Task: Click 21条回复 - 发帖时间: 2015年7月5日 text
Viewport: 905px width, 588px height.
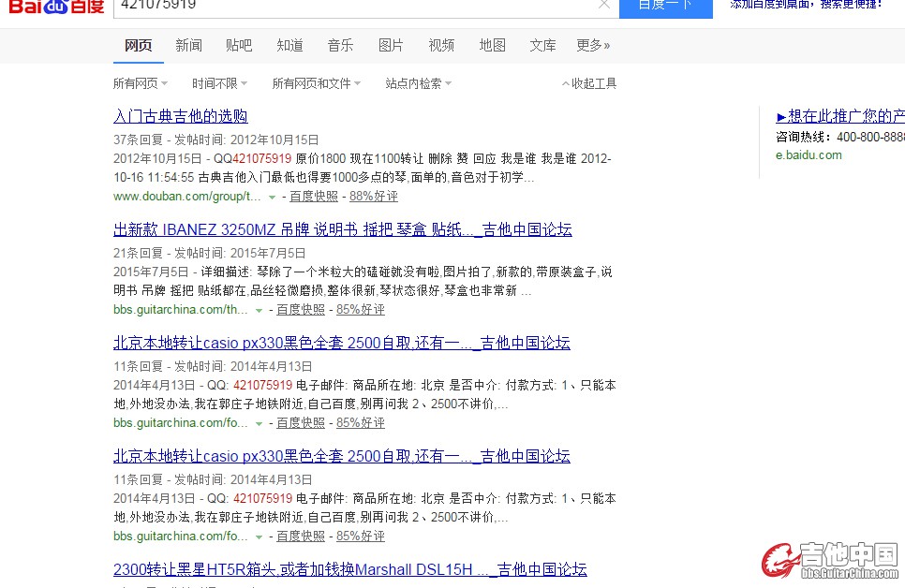Action: tap(210, 253)
